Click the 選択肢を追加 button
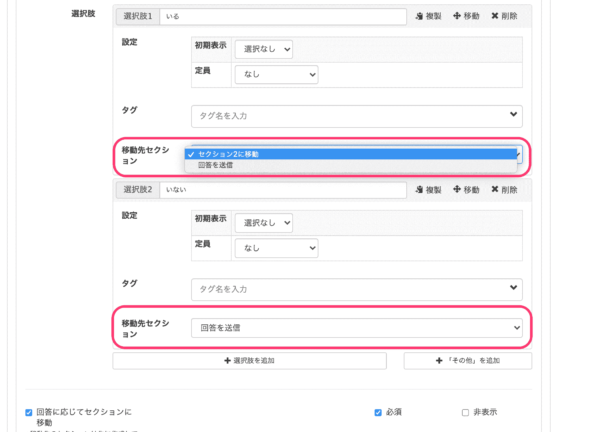The height and width of the screenshot is (432, 600). click(249, 360)
